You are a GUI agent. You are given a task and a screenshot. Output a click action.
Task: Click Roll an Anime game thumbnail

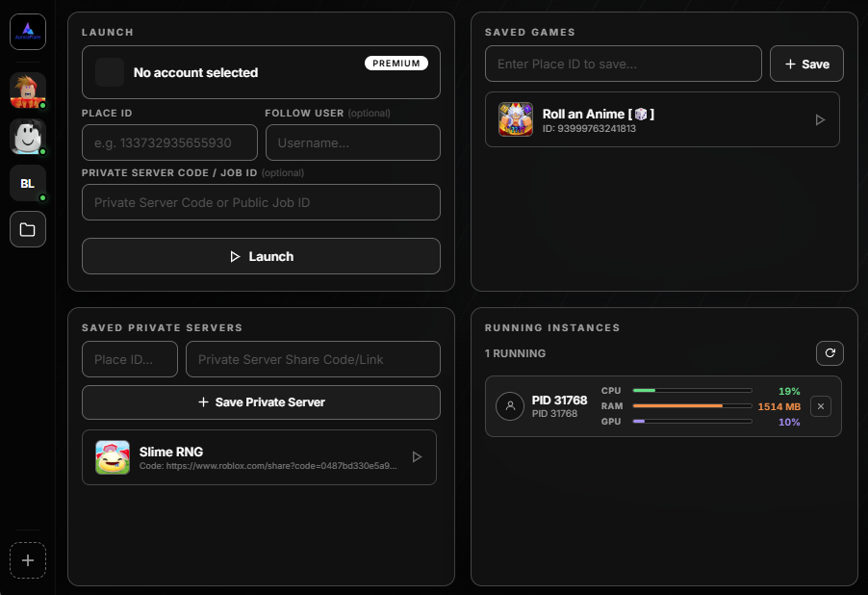[516, 119]
